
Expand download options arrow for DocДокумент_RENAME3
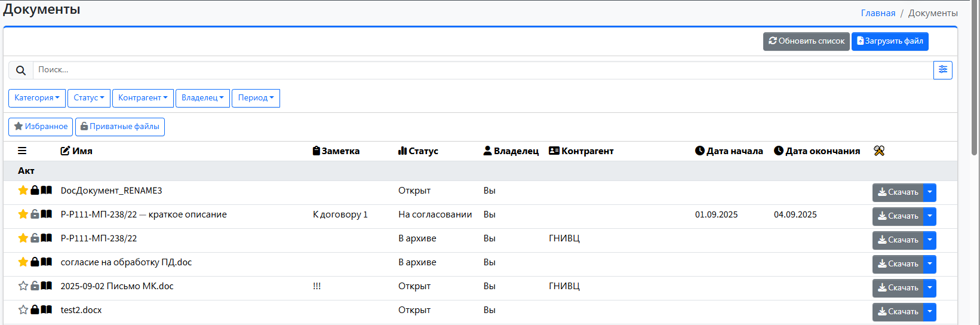[929, 192]
